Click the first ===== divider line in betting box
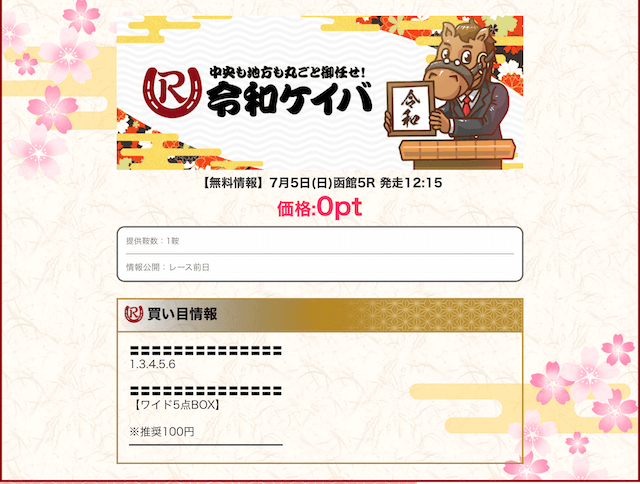 click(206, 351)
